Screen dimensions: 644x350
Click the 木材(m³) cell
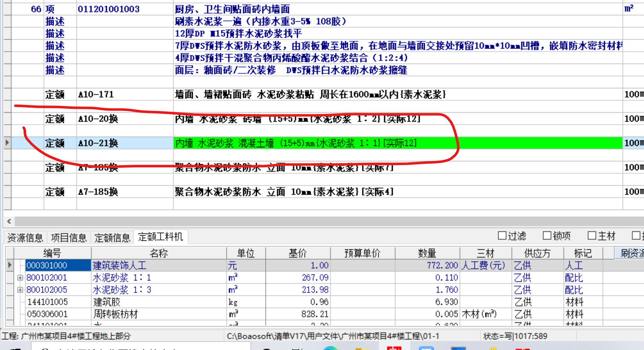pyautogui.click(x=485, y=314)
